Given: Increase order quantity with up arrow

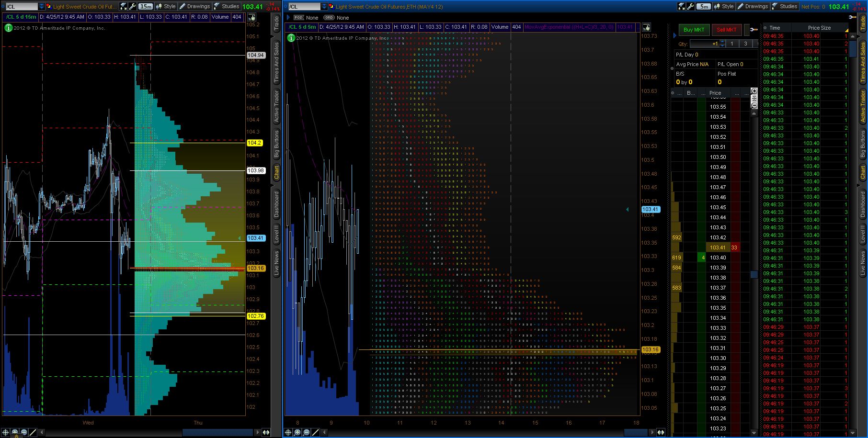Looking at the screenshot, I should click(x=722, y=42).
